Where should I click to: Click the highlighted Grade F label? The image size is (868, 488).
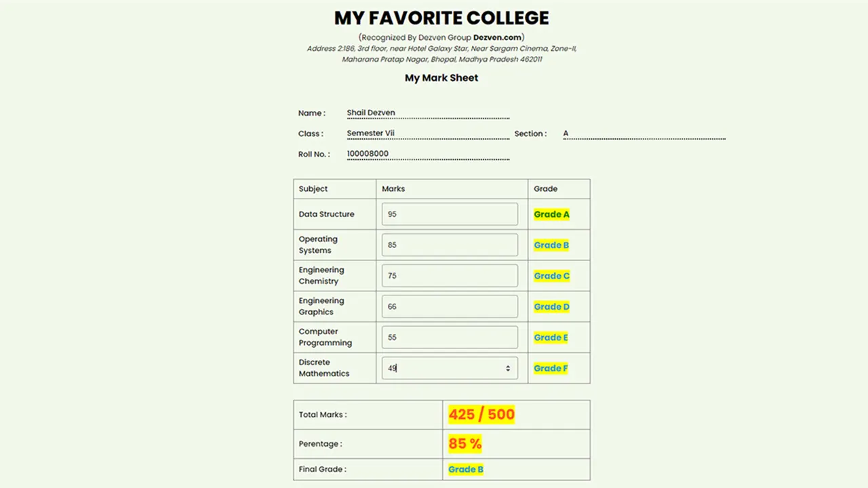coord(550,368)
